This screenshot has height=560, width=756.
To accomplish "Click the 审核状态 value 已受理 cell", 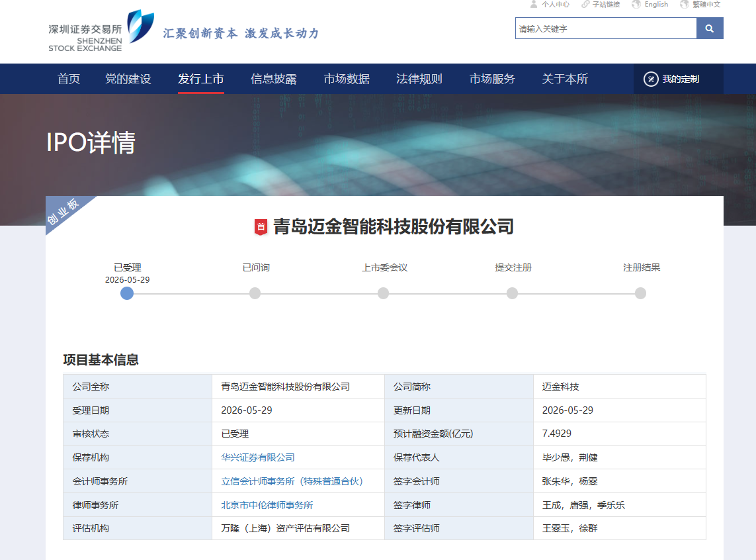I will [298, 434].
